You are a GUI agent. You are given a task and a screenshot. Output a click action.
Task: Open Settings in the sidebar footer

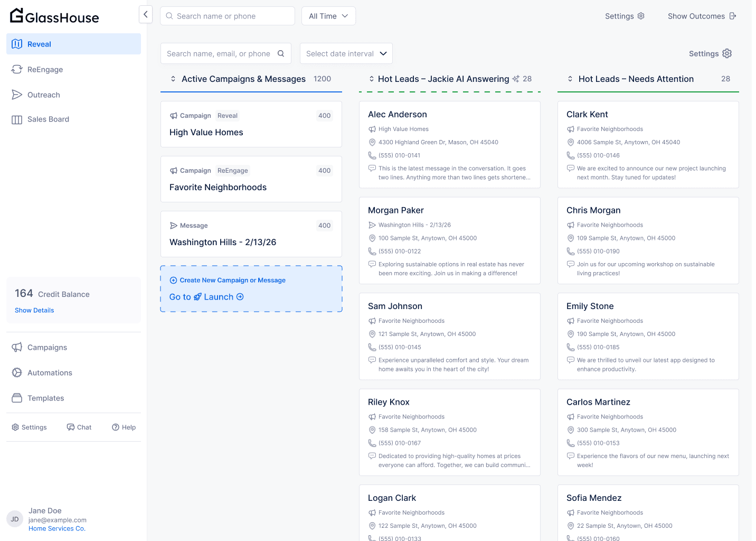[x=30, y=427]
